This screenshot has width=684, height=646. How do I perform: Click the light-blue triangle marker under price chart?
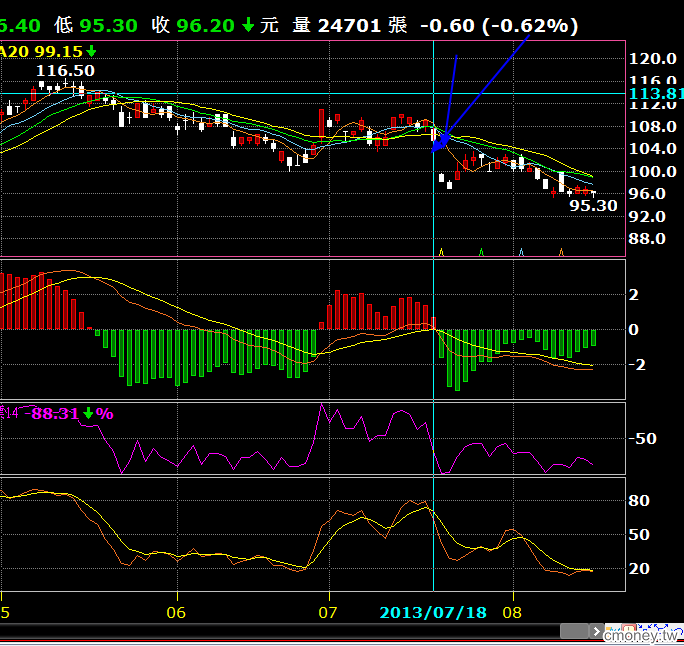click(521, 252)
